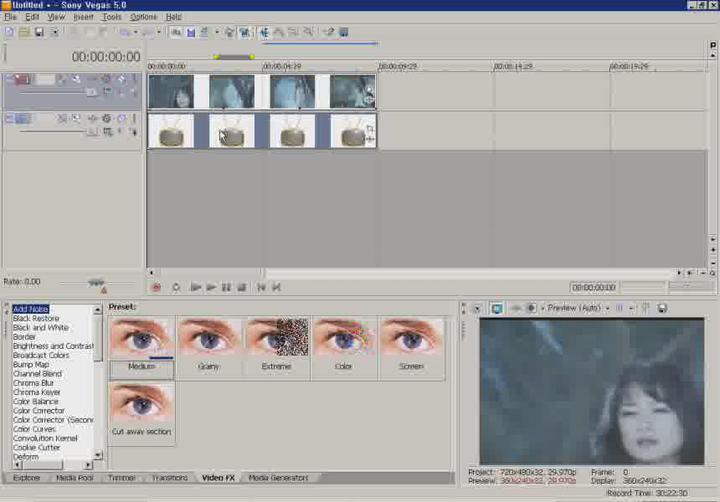Switch to the Transitions tab
The width and height of the screenshot is (720, 502).
click(169, 478)
